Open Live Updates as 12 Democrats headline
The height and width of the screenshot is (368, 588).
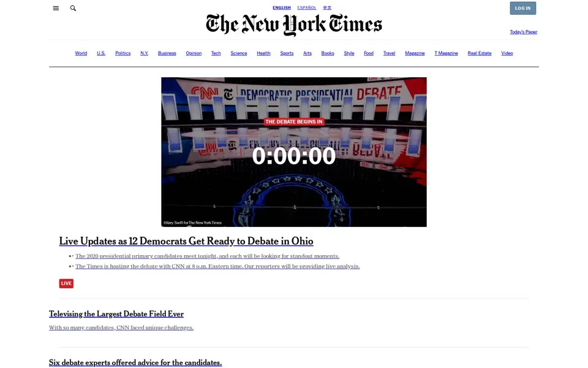[x=186, y=241]
